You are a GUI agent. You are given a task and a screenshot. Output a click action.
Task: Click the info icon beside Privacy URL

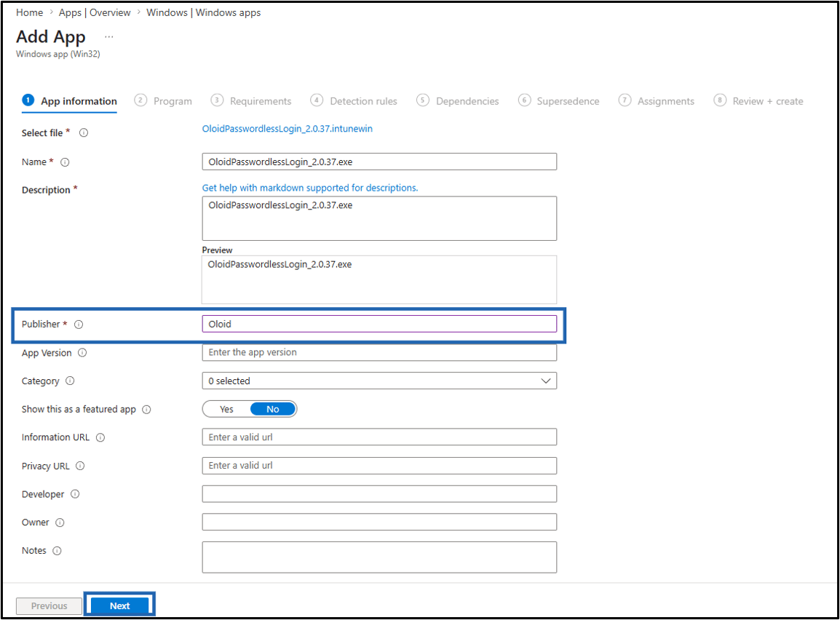80,466
